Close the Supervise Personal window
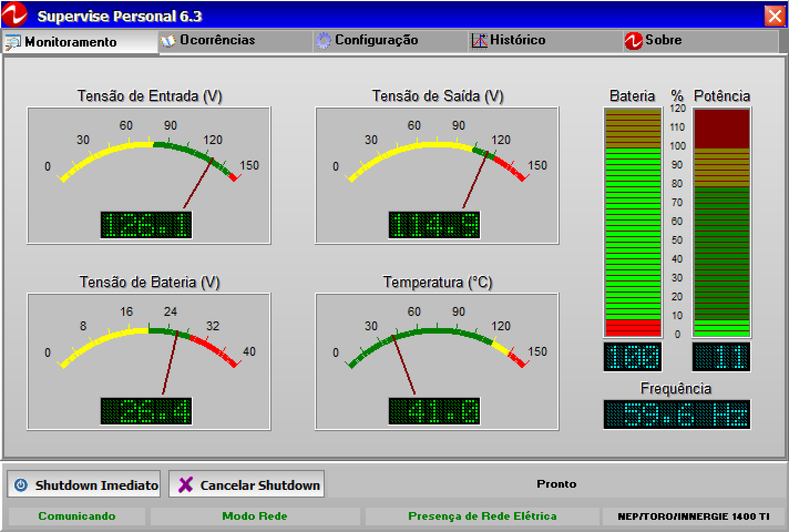This screenshot has width=789, height=532. 775,16
